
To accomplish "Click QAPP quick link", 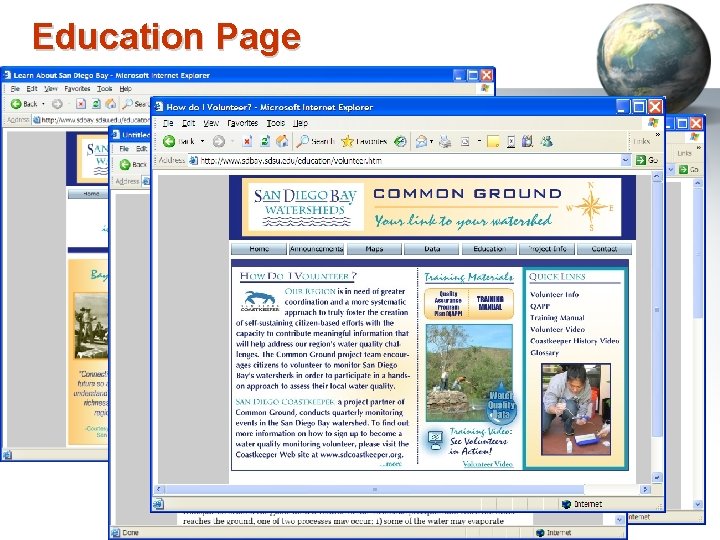I will pyautogui.click(x=540, y=306).
